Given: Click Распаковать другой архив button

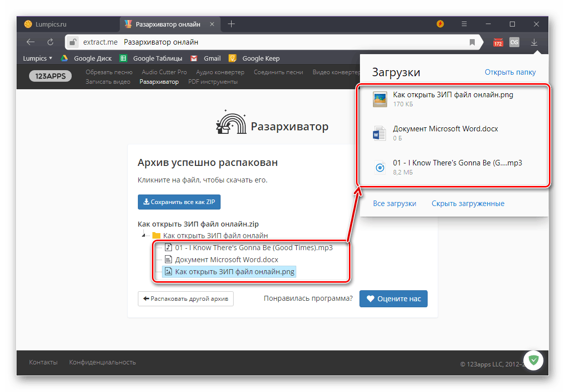Looking at the screenshot, I should (185, 299).
